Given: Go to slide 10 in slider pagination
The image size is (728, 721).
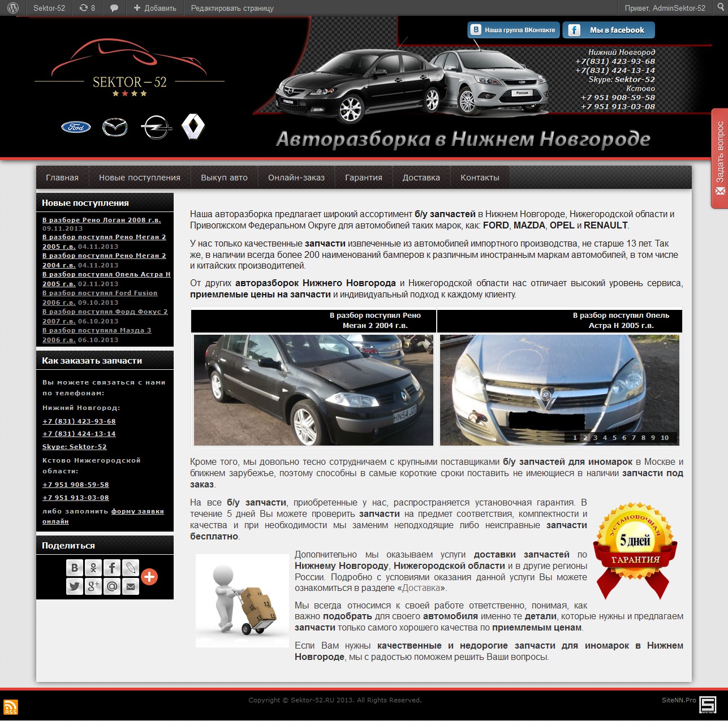Looking at the screenshot, I should 665,438.
